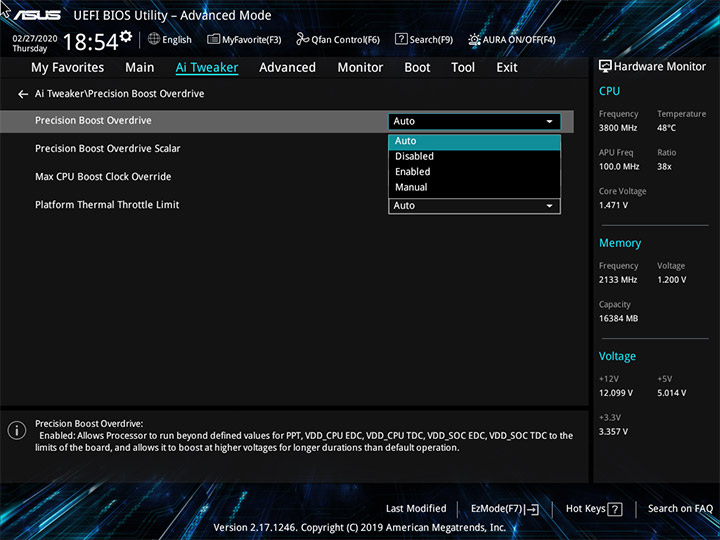Click +3.3V reading 3.357 V

(613, 432)
